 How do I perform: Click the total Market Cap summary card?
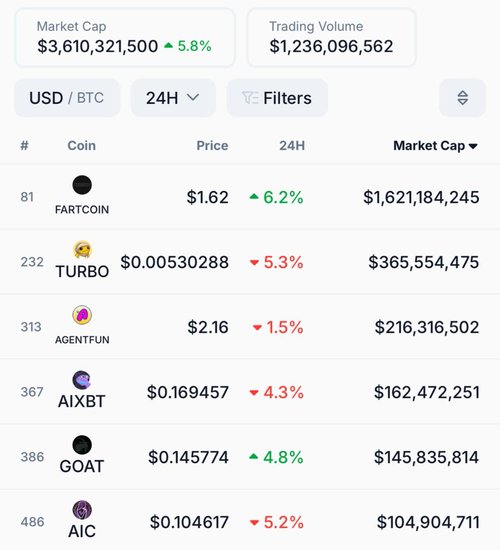pyautogui.click(x=125, y=38)
